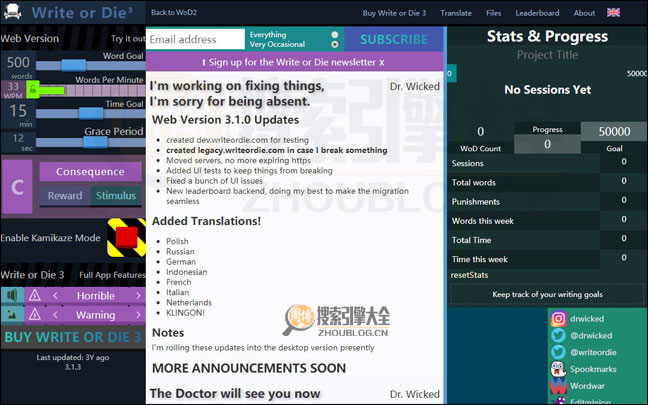Click the Words this week row
Screen dimensions: 648x405
(x=547, y=221)
